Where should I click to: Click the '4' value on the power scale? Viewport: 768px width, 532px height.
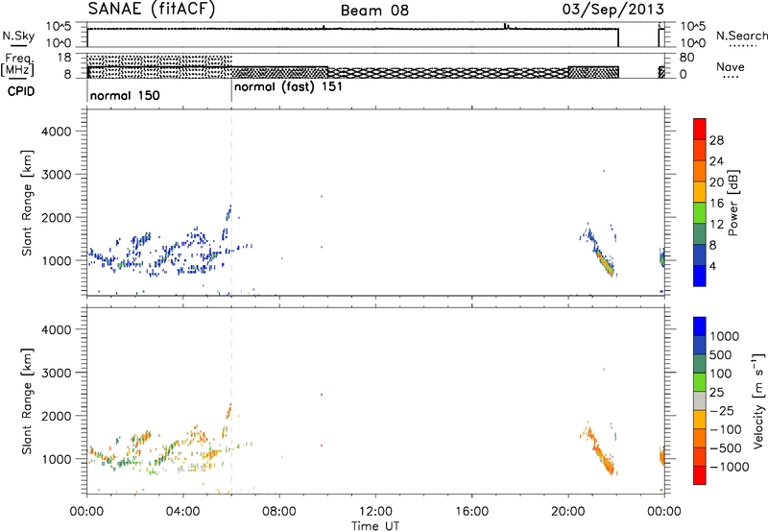(712, 266)
